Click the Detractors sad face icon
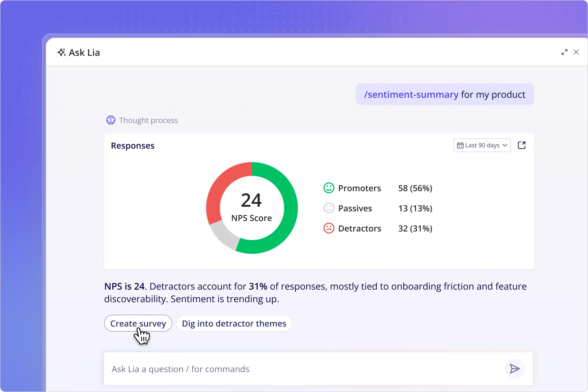This screenshot has height=392, width=588. 329,228
